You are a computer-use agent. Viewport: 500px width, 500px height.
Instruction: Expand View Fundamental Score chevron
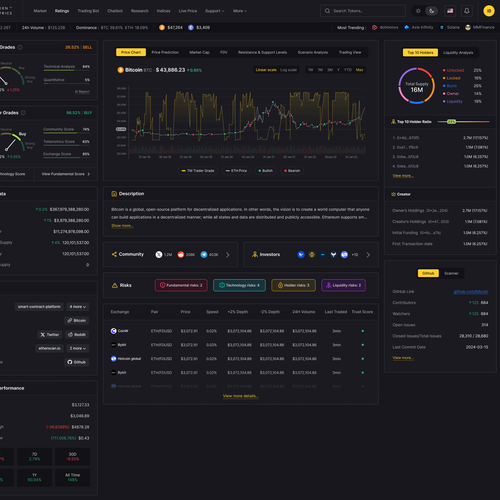click(x=89, y=174)
